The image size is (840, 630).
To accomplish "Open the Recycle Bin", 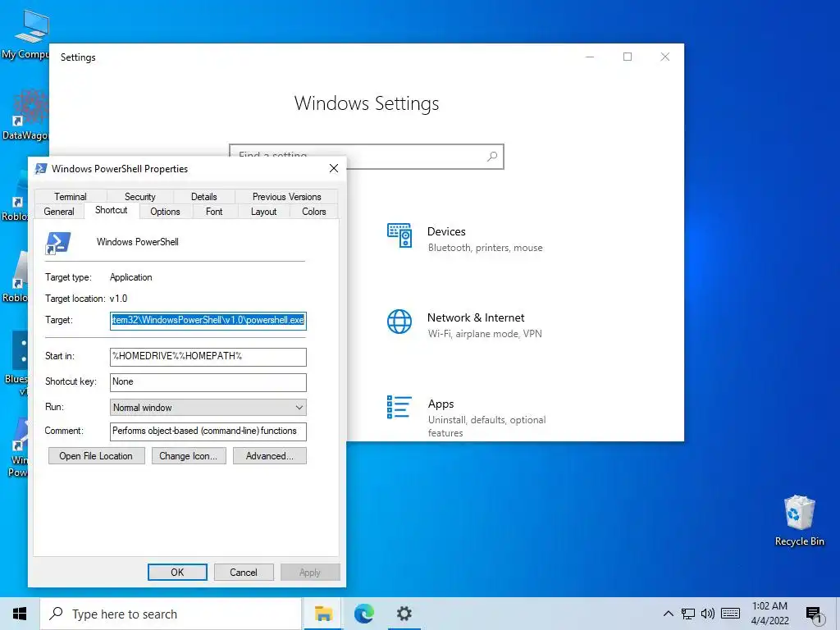I will click(x=799, y=520).
